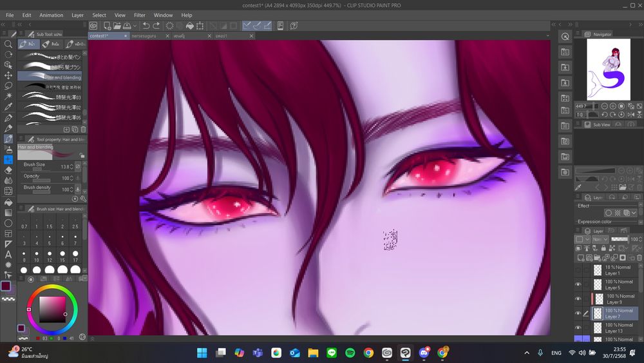Open the Window menu
The width and height of the screenshot is (644, 363).
click(x=163, y=15)
